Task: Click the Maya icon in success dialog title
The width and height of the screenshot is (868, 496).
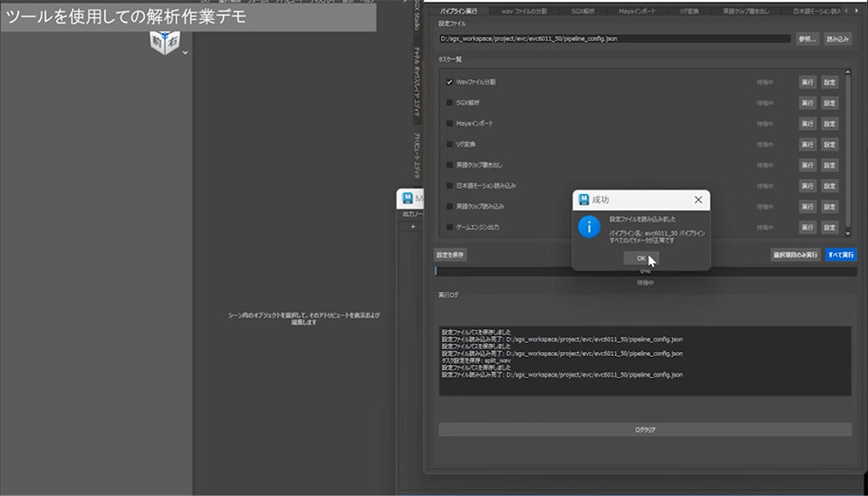Action: coord(583,200)
